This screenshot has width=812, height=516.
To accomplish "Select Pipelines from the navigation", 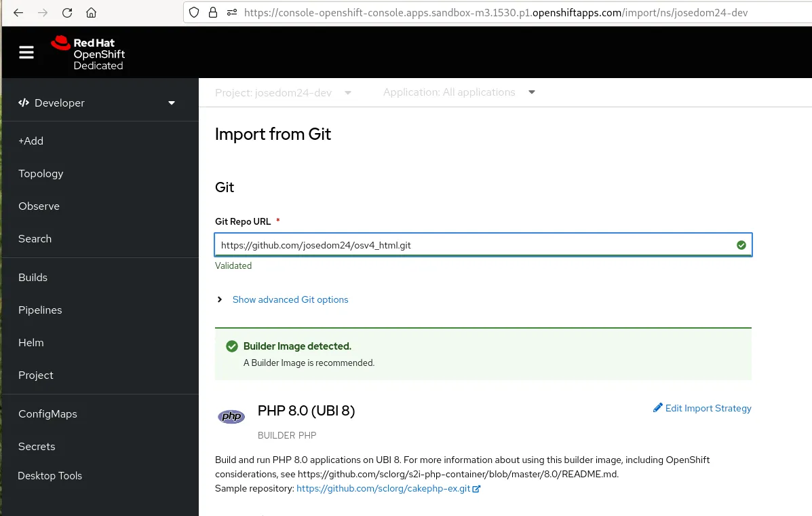I will click(x=40, y=310).
